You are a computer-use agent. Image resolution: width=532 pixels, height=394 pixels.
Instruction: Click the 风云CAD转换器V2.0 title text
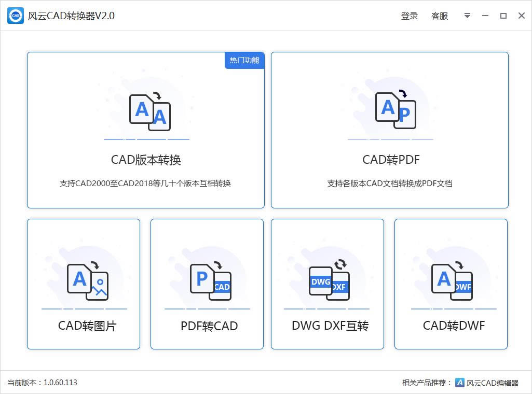click(x=71, y=16)
